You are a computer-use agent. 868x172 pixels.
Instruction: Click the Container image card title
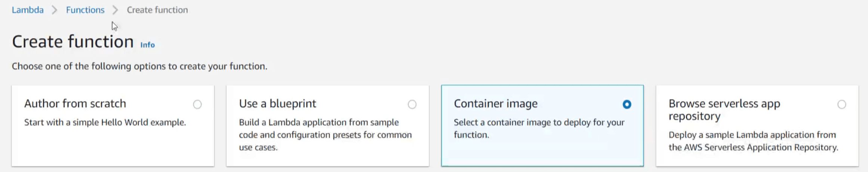click(x=495, y=103)
